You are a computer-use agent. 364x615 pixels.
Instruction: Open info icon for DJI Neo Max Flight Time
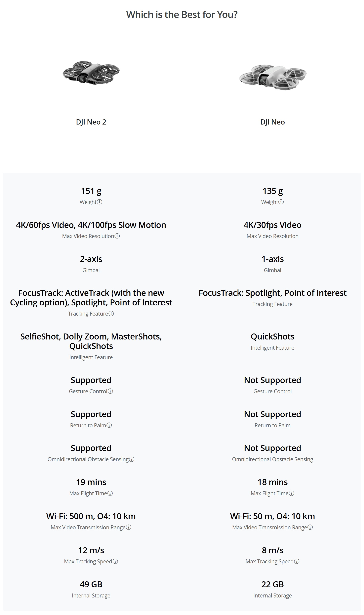point(292,493)
